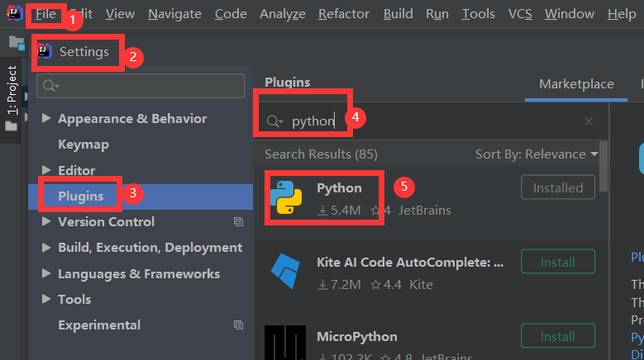Open the Navigate menu
The width and height of the screenshot is (644, 360).
(174, 14)
